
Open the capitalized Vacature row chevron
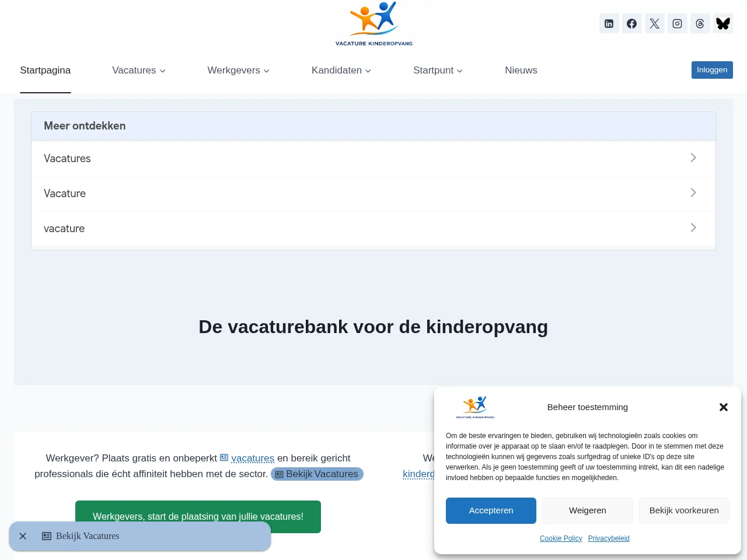693,192
